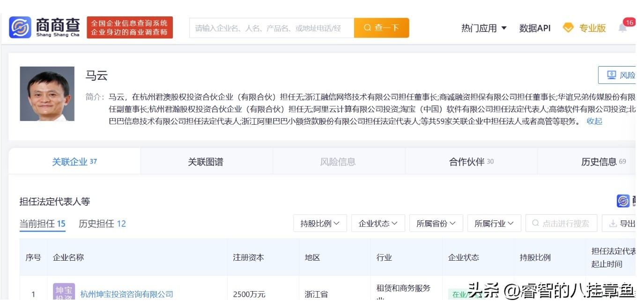This screenshot has height=308, width=644.
Task: Open the 热门应用 dropdown menu
Action: tap(484, 28)
